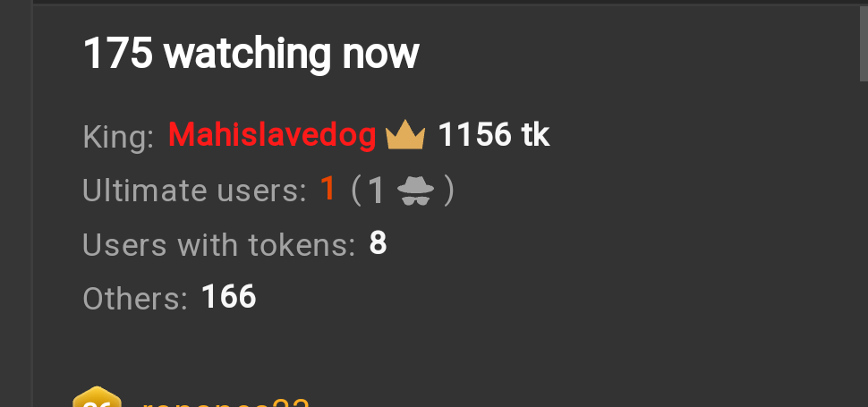Click the orange Ultimate users count
Image resolution: width=868 pixels, height=407 pixels.
[x=328, y=189]
